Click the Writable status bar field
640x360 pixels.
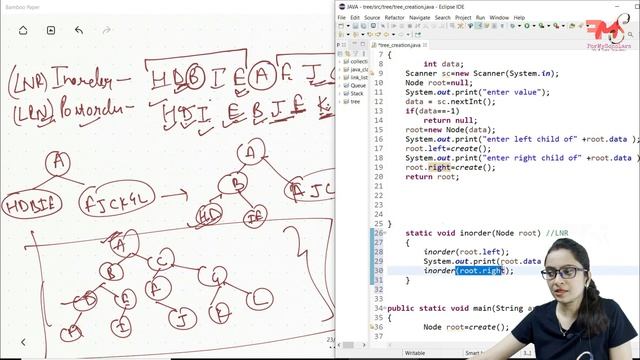pos(415,353)
